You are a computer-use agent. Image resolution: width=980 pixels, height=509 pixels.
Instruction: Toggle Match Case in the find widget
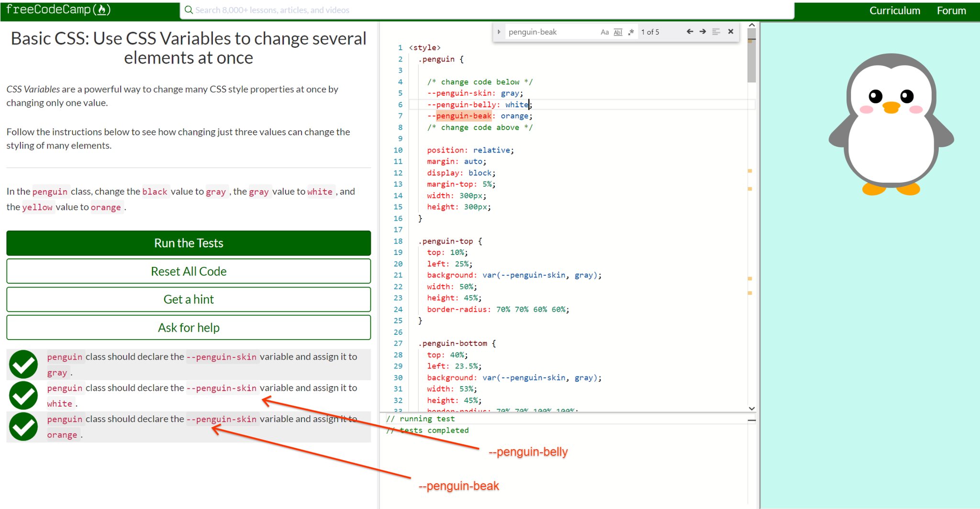(604, 32)
